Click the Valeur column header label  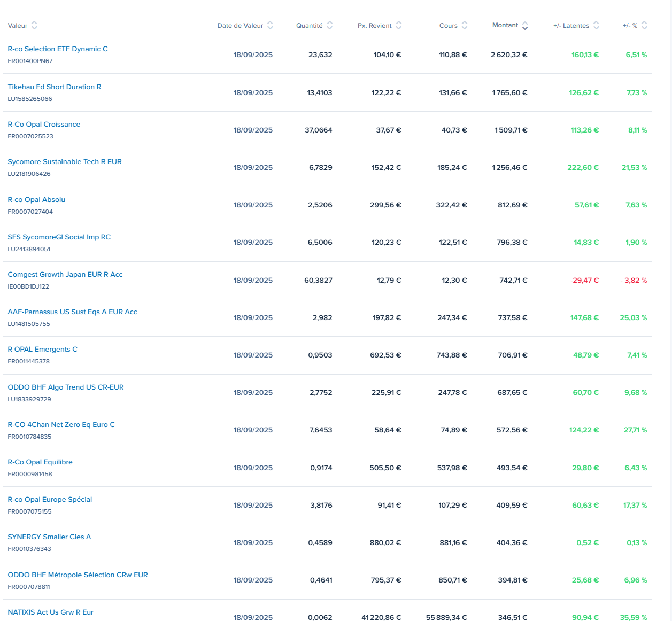tap(18, 26)
